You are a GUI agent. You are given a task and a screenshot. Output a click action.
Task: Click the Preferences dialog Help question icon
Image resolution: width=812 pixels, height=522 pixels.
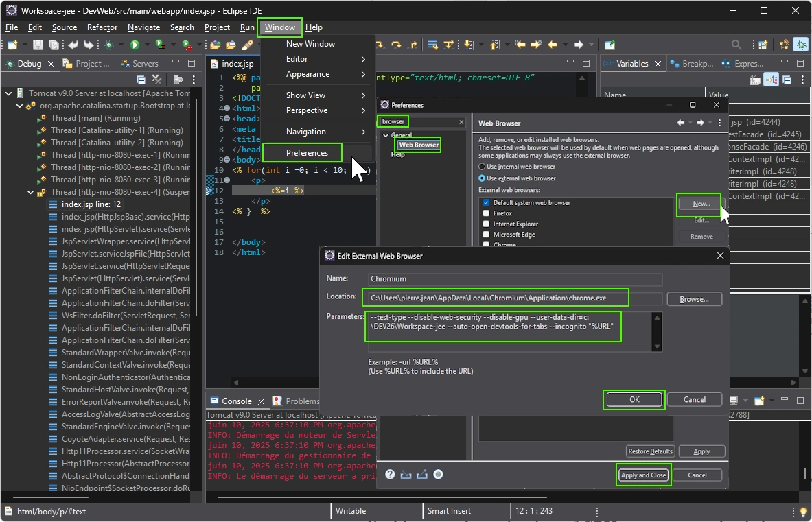390,475
